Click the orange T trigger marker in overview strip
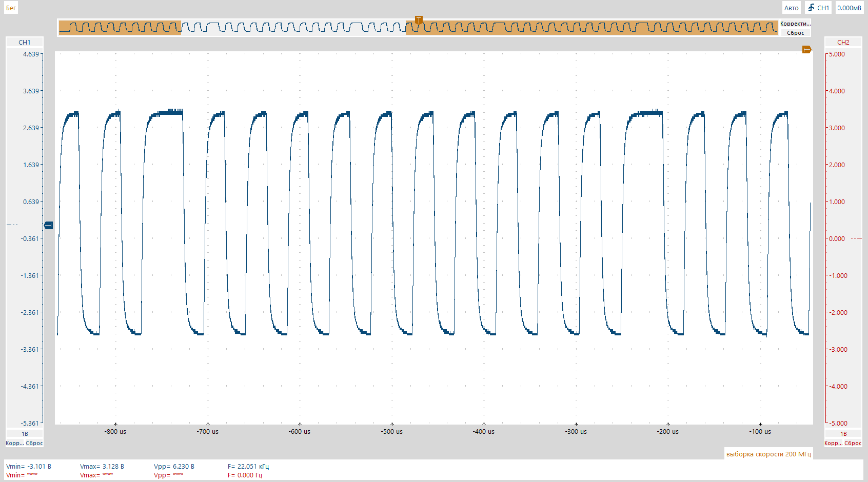 419,21
